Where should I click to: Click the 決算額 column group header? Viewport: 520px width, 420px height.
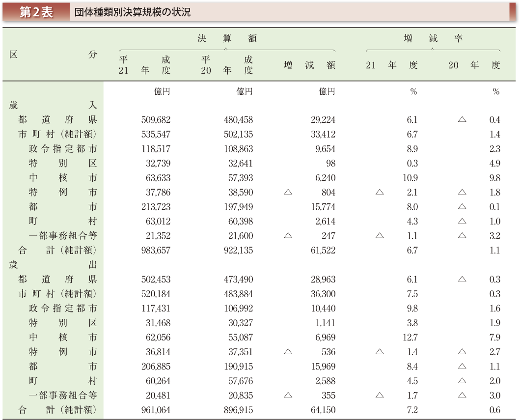(227, 38)
